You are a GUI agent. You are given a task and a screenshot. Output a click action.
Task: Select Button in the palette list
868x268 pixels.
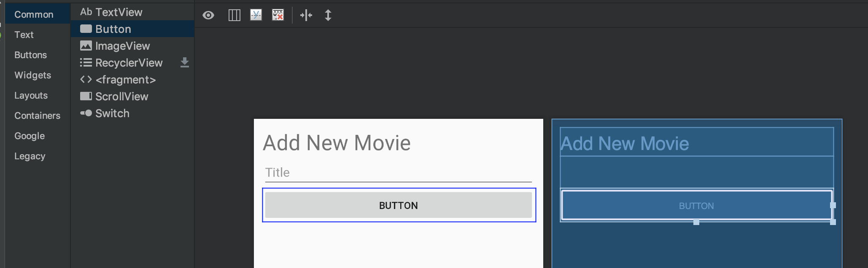pos(113,29)
